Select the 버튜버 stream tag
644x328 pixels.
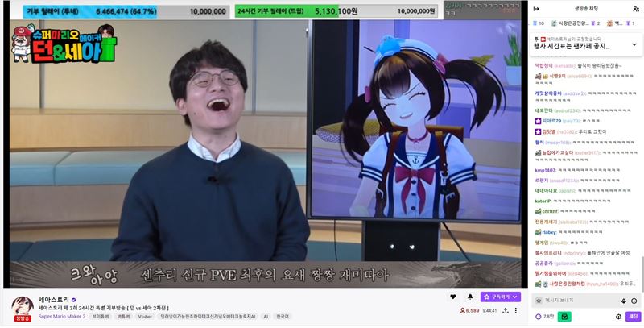[x=123, y=317]
